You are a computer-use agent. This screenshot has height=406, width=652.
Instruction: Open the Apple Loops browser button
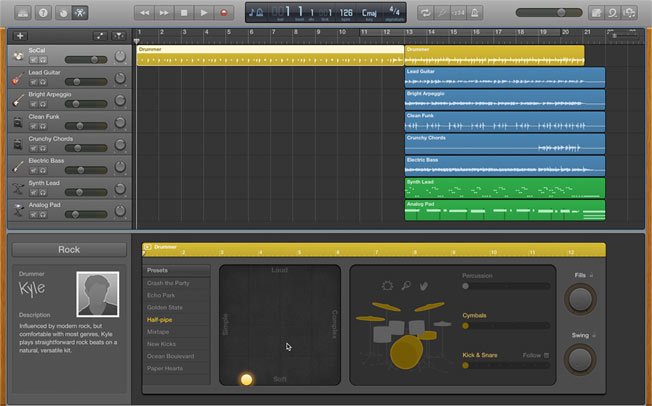point(613,13)
